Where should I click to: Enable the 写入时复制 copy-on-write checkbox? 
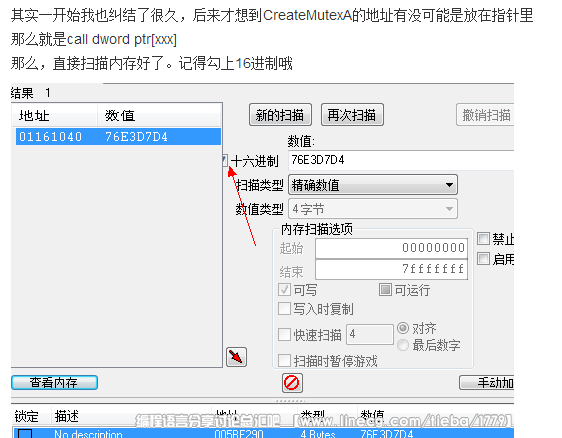(x=284, y=309)
